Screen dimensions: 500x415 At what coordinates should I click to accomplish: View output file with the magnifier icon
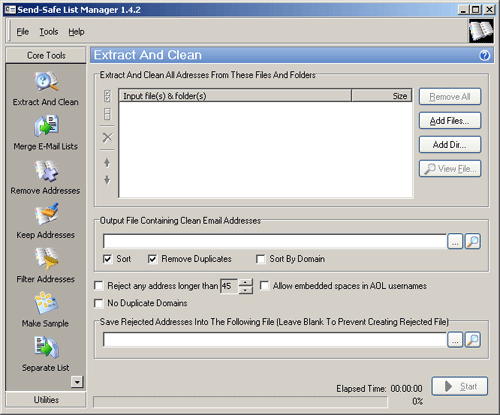pyautogui.click(x=473, y=241)
